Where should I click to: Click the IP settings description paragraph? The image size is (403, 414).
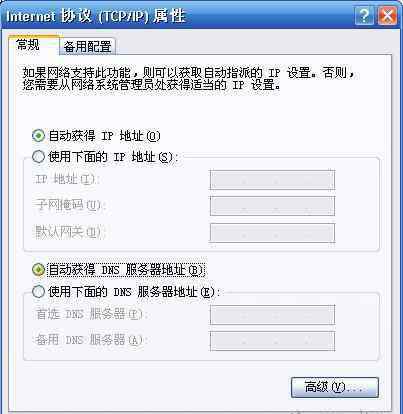point(188,79)
